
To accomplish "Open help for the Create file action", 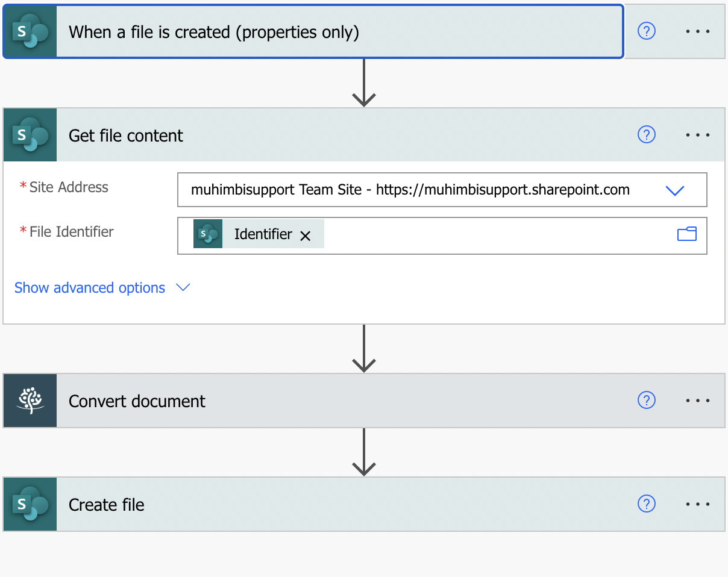I will pos(646,504).
